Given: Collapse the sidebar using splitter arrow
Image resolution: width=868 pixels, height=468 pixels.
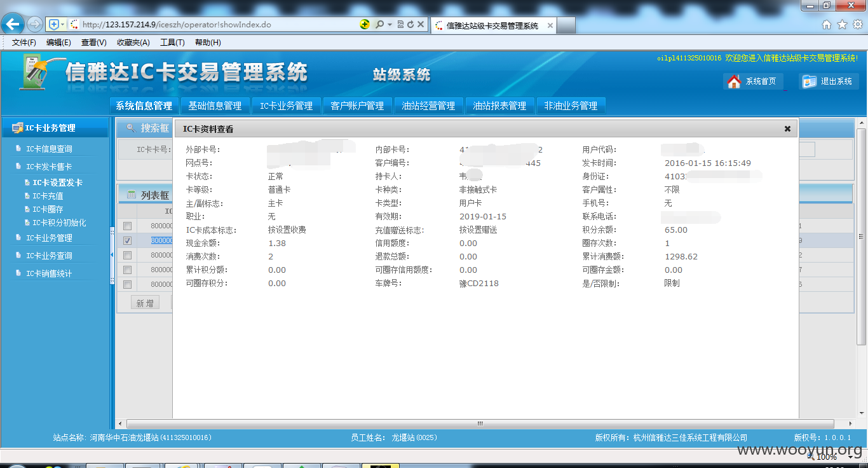Looking at the screenshot, I should (112, 254).
